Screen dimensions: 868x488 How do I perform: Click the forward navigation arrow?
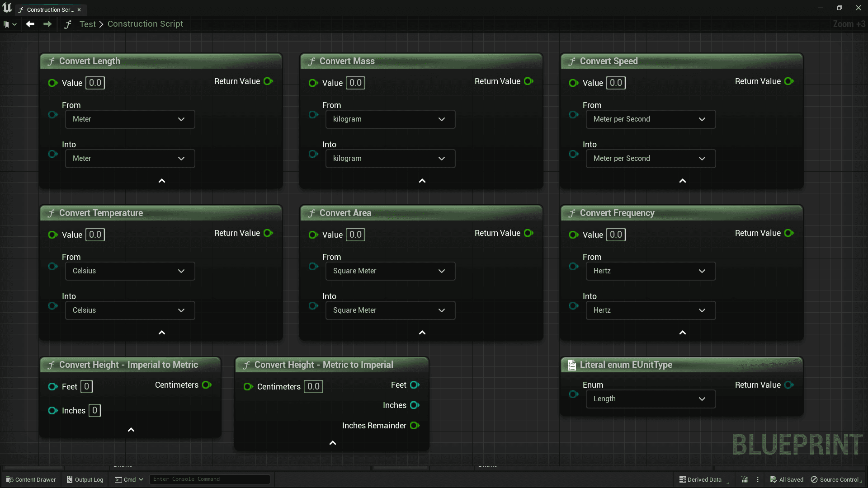click(47, 24)
